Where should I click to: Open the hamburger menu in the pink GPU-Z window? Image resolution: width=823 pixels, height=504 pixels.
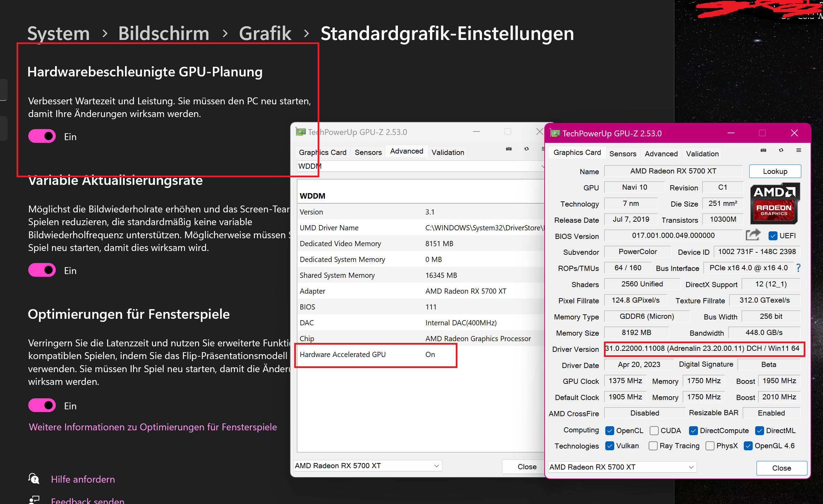799,150
